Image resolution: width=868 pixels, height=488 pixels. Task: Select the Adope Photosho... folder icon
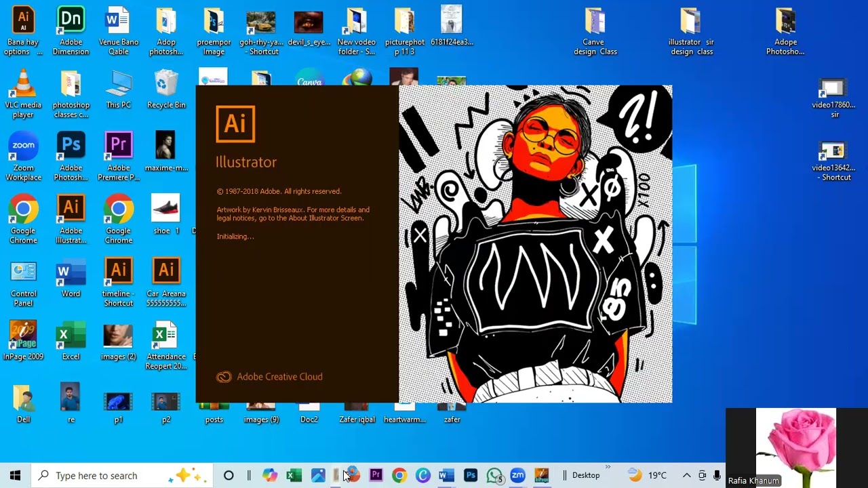pyautogui.click(x=785, y=30)
